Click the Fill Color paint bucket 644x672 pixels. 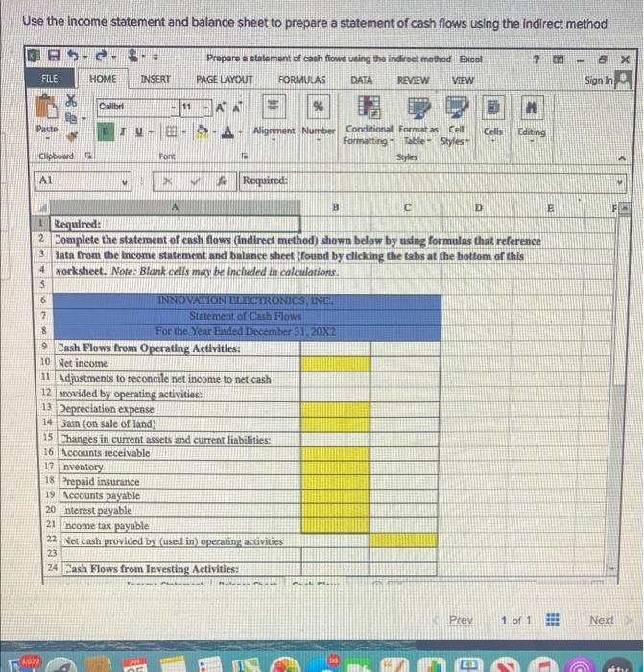203,132
